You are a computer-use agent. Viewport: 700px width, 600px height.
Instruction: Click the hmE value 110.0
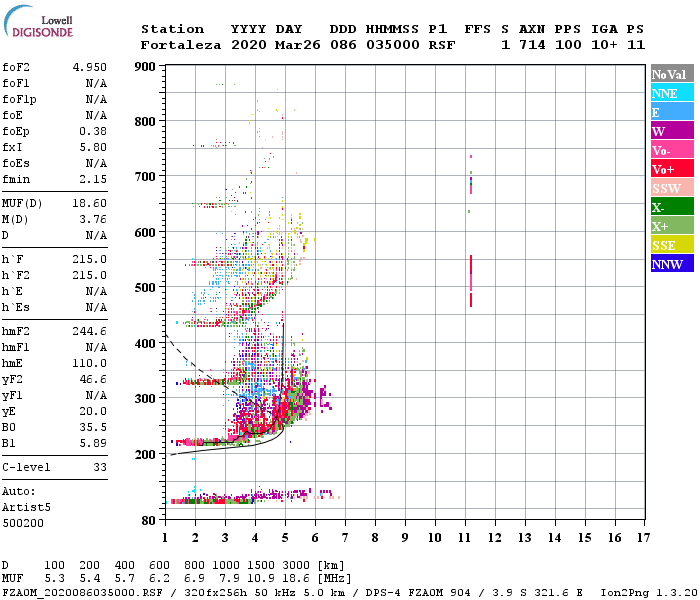tap(90, 363)
